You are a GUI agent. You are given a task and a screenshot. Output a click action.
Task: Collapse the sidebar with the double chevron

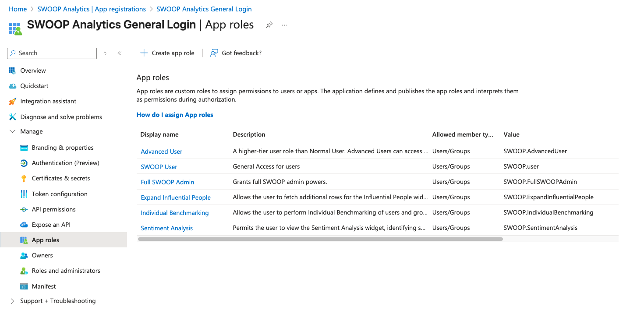tap(119, 53)
